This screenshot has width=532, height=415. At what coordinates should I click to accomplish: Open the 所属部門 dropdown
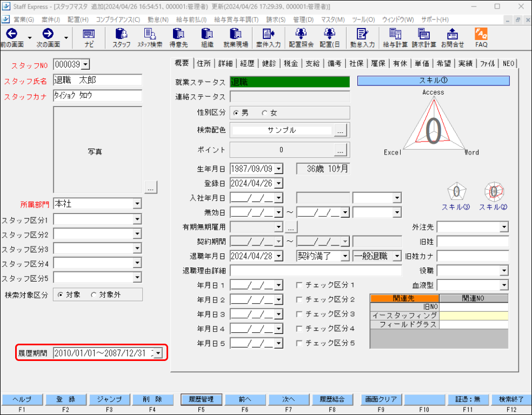pos(137,204)
